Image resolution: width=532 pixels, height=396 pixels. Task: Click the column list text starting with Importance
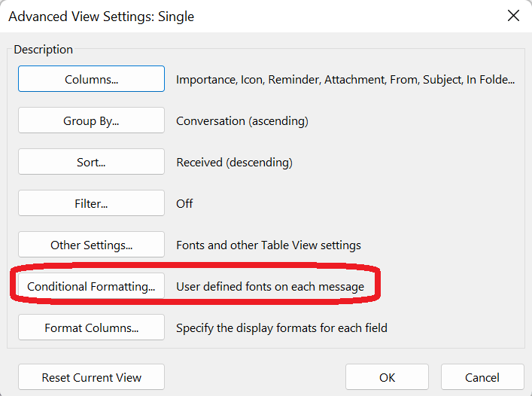[345, 79]
